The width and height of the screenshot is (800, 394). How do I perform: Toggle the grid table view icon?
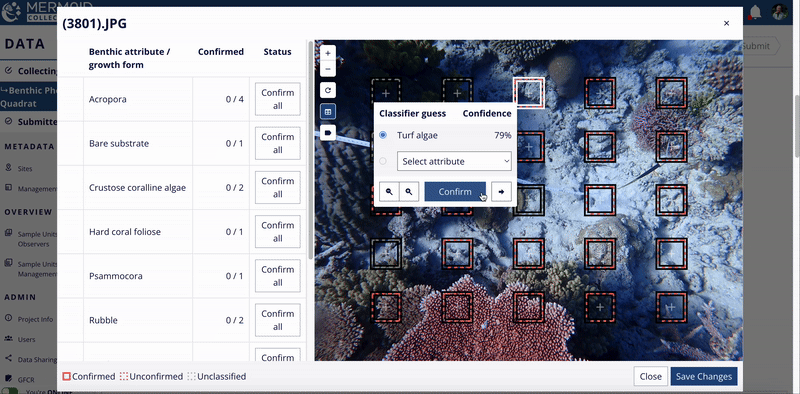328,111
